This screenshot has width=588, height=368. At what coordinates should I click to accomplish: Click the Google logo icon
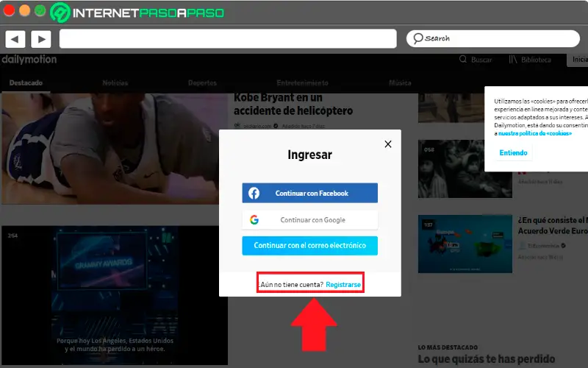[x=254, y=219]
